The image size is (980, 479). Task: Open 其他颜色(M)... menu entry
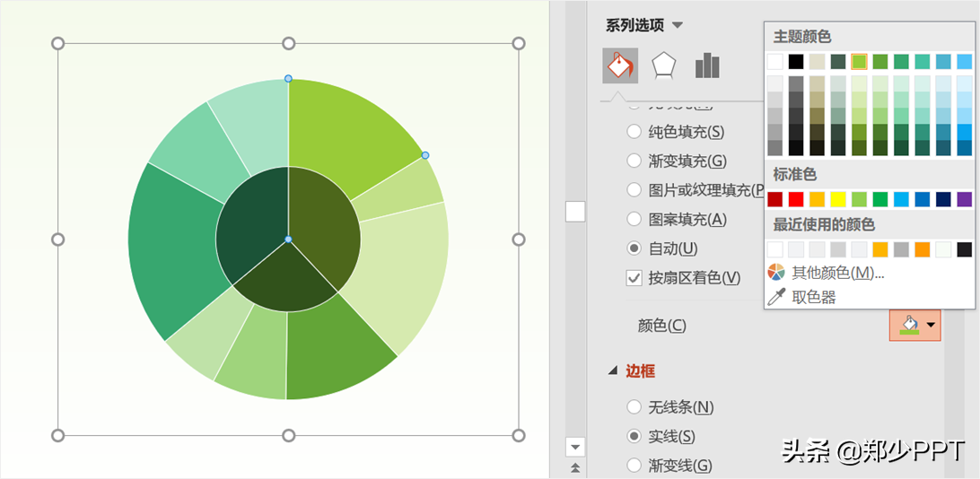(x=838, y=273)
